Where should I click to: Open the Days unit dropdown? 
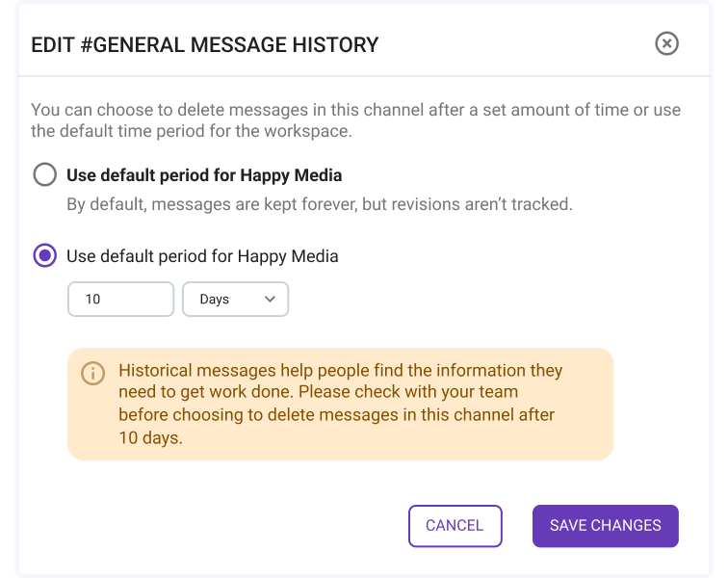[235, 299]
